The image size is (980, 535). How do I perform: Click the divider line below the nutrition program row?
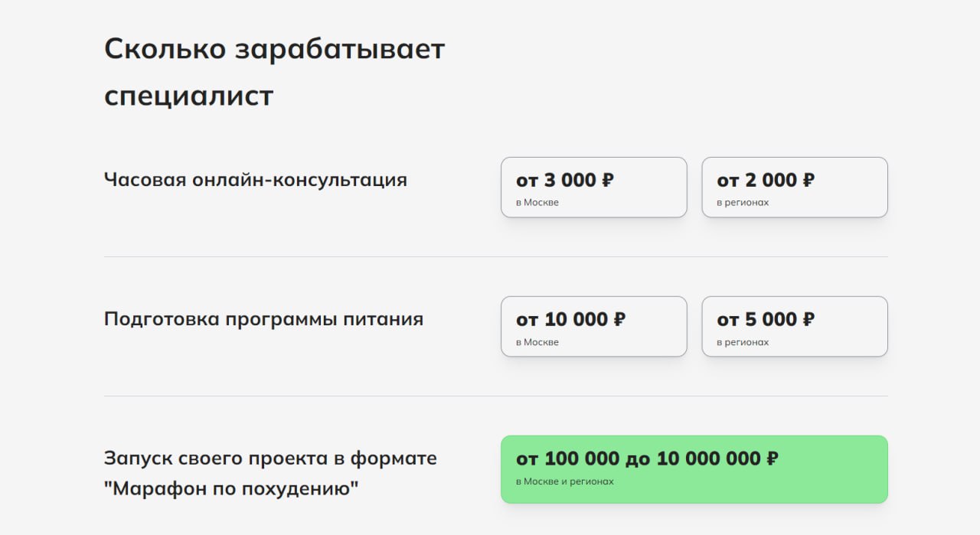[x=495, y=396]
